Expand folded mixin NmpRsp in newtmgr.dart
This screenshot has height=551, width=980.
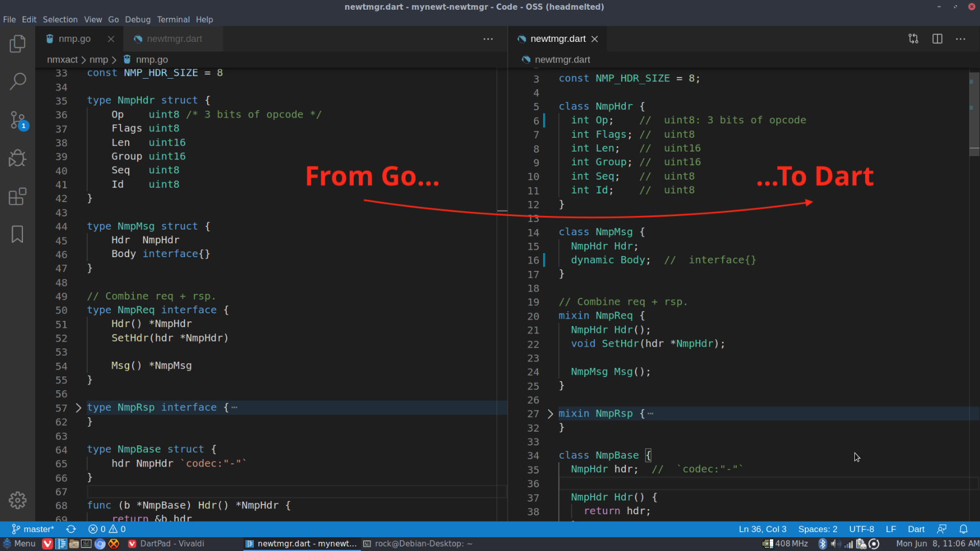click(550, 414)
